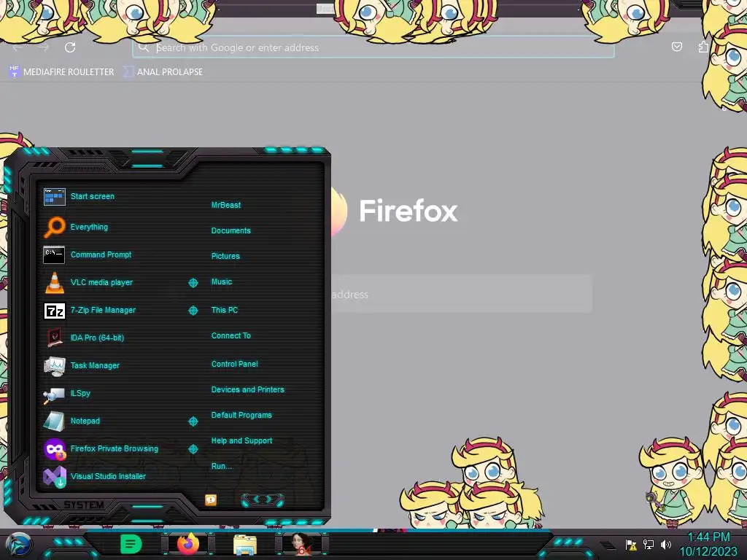Click the Visual Studio Installer label
This screenshot has width=747, height=560.
108,477
